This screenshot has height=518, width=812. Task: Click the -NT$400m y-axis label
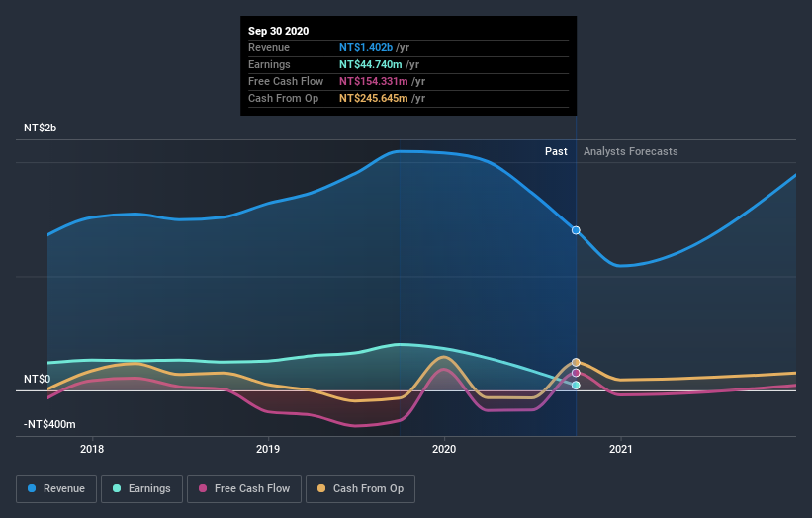coord(49,424)
